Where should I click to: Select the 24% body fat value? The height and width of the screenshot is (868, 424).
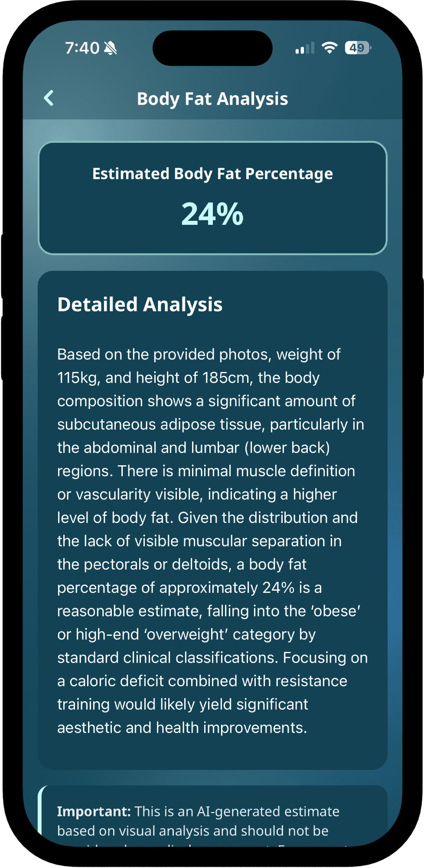(x=212, y=214)
